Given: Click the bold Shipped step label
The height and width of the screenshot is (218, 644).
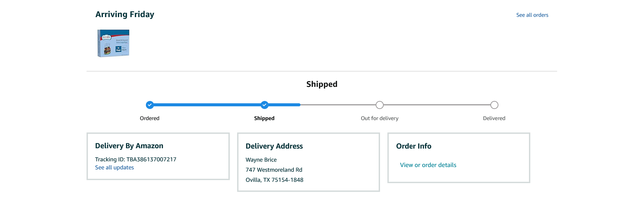Looking at the screenshot, I should (x=264, y=118).
